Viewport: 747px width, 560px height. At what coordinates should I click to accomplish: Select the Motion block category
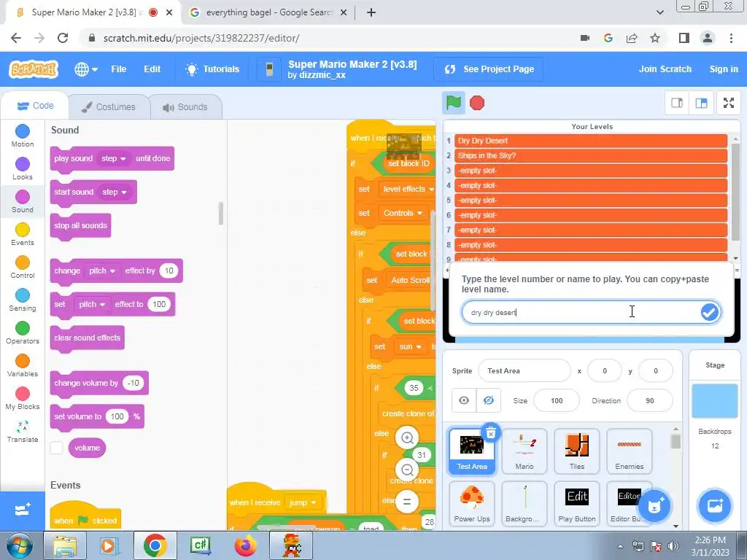click(x=23, y=136)
